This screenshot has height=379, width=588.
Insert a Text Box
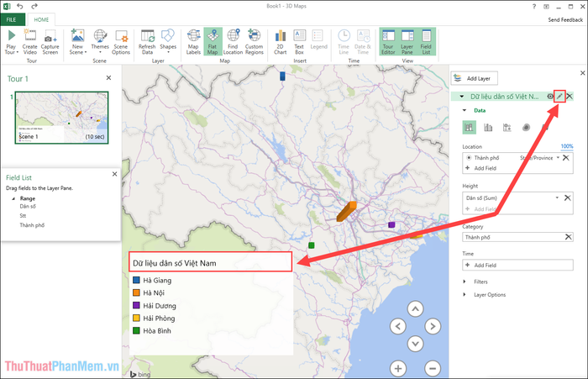pyautogui.click(x=299, y=42)
